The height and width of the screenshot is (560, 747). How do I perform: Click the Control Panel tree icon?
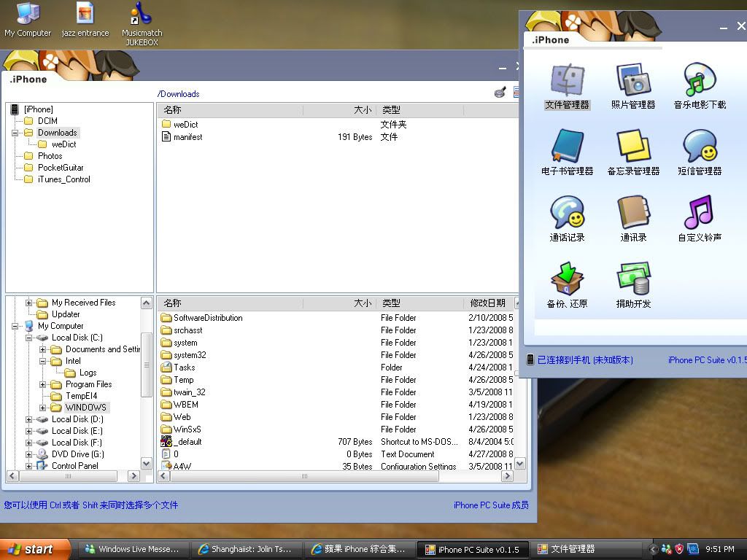[x=42, y=465]
